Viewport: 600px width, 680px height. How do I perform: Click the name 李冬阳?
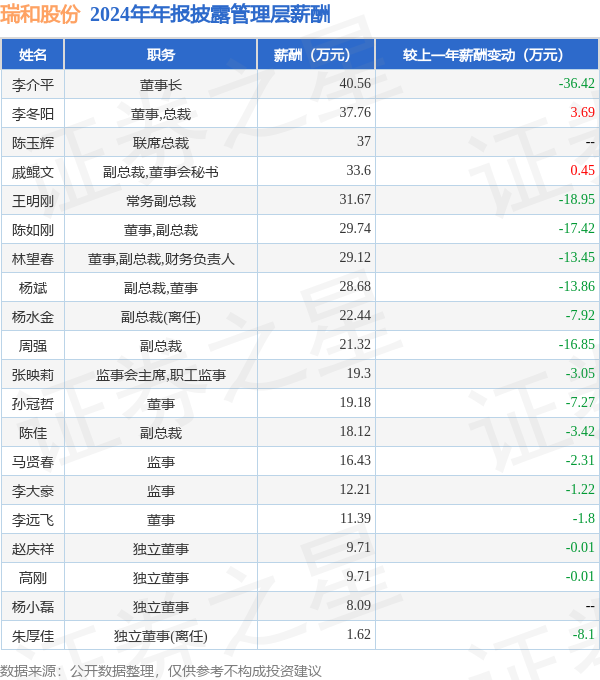33,114
